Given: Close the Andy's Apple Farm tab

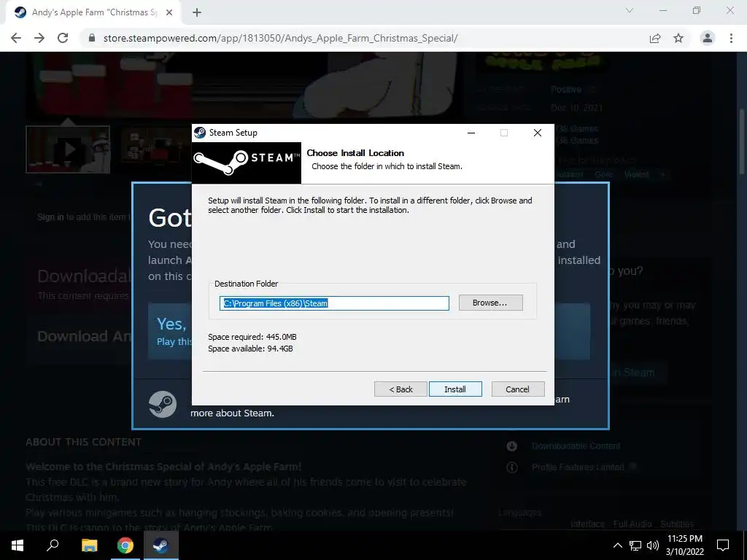Looking at the screenshot, I should pyautogui.click(x=169, y=12).
